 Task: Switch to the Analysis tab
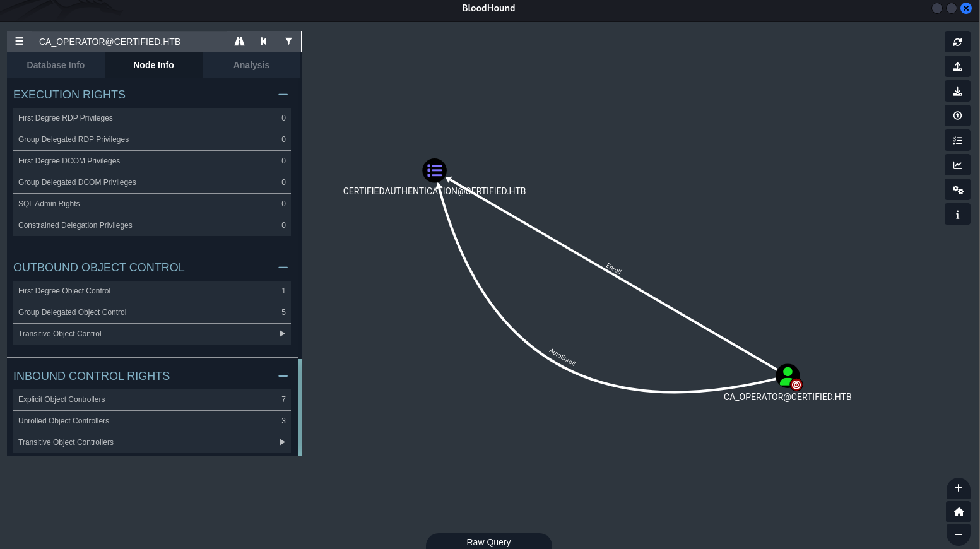251,65
